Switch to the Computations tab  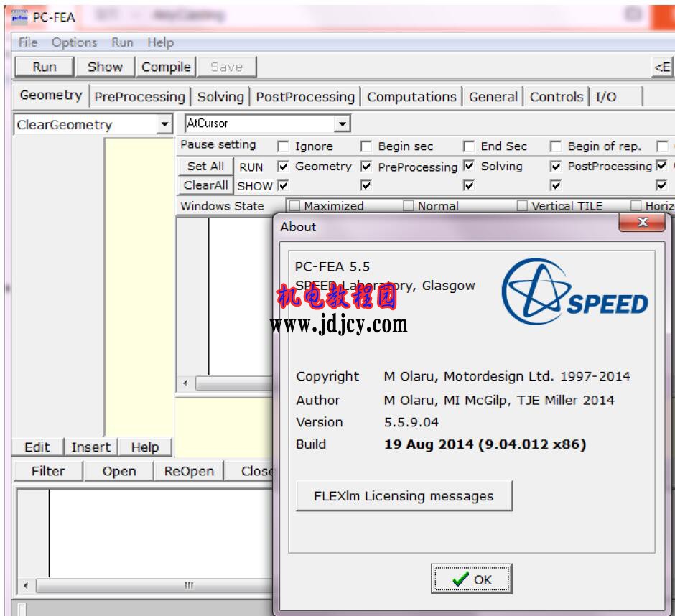click(411, 97)
